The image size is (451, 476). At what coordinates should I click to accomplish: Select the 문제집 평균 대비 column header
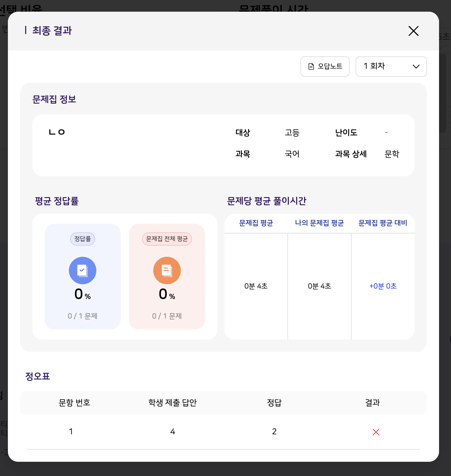[x=383, y=223]
